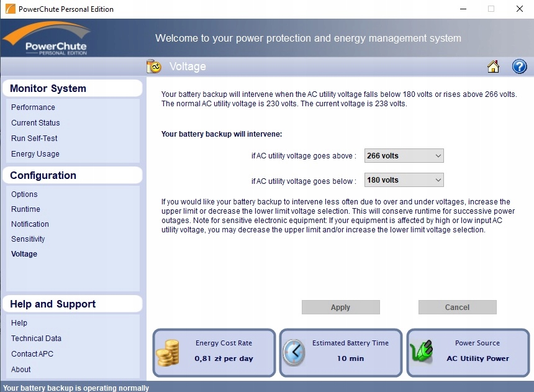Close the PowerChute window

519,9
